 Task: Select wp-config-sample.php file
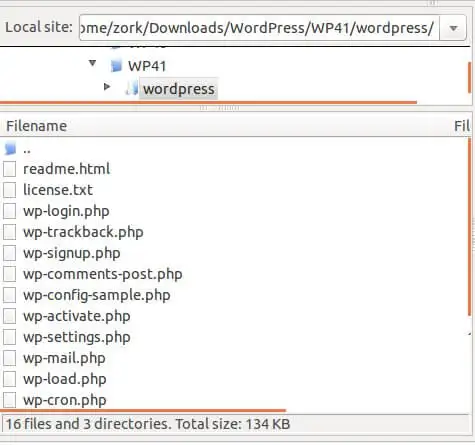point(97,295)
